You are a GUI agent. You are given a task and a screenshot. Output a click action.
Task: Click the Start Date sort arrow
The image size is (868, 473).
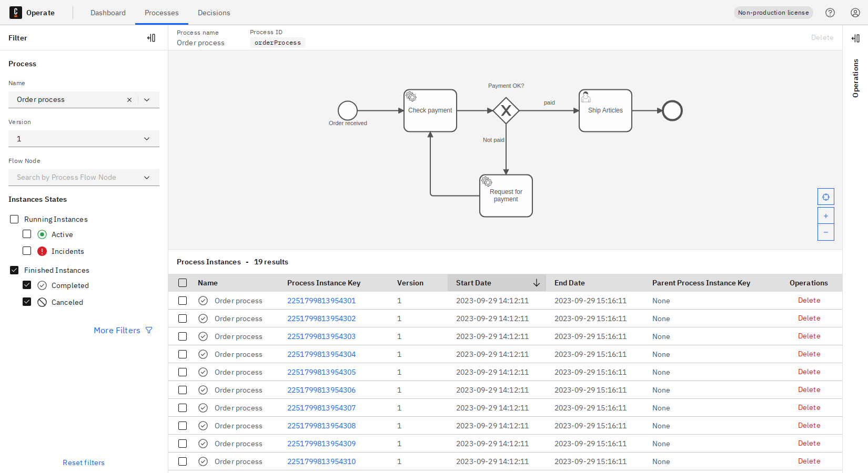click(537, 283)
